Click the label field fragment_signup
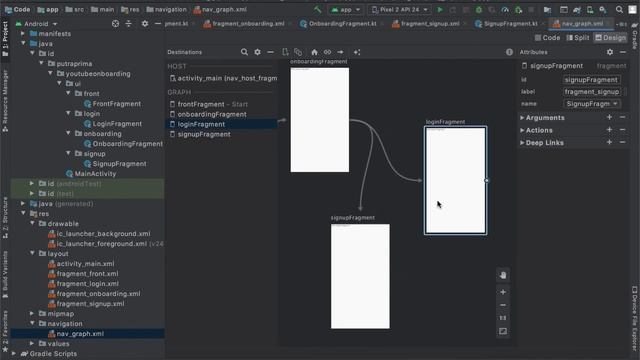The width and height of the screenshot is (640, 360). [x=591, y=91]
